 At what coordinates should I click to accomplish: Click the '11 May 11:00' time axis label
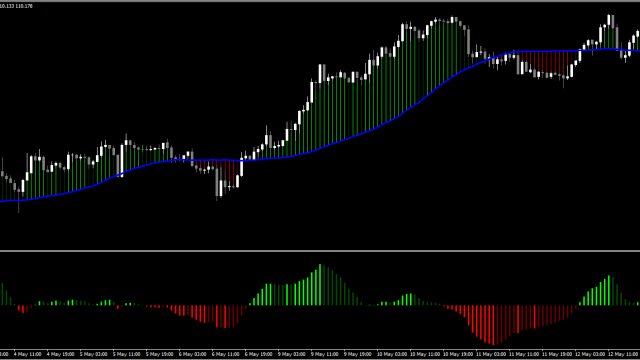[x=524, y=354]
